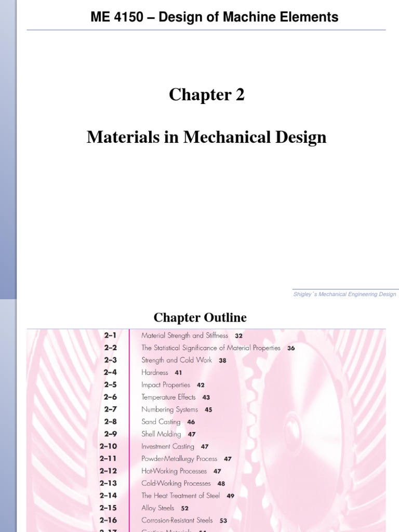This screenshot has width=399, height=532.
Task: Click 'Shigley's Mechanical Engineering Design' footer text
Action: tap(345, 294)
